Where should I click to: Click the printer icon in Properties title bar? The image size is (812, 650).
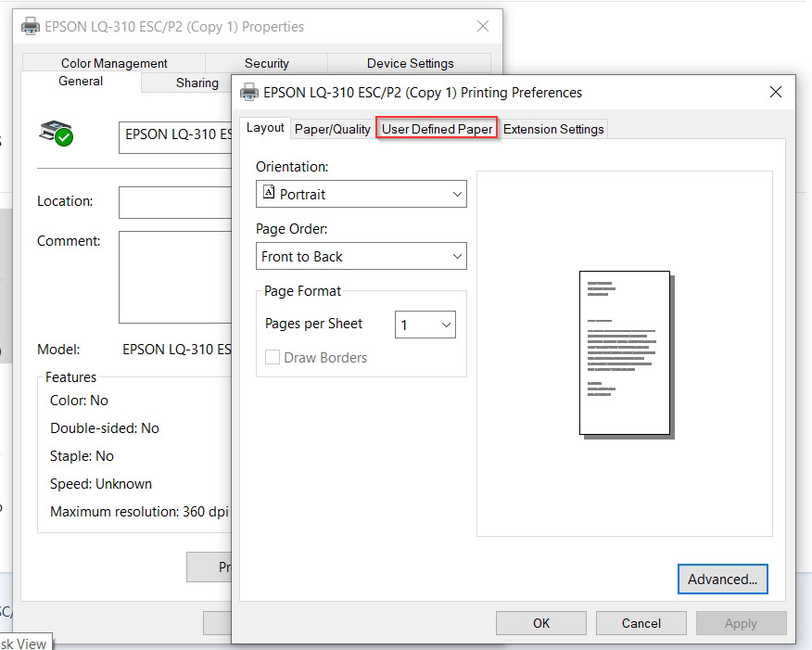31,26
